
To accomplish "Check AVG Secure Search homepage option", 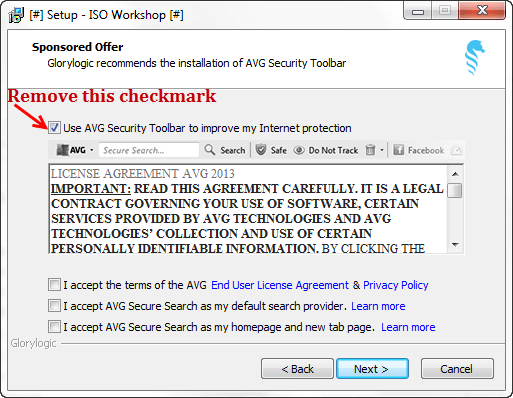I will pyautogui.click(x=54, y=327).
